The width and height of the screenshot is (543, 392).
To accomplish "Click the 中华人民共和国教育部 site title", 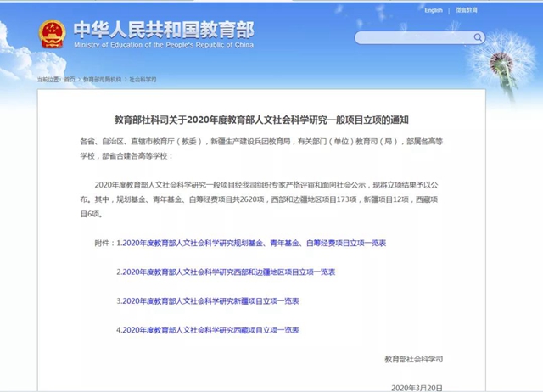I will pos(164,30).
